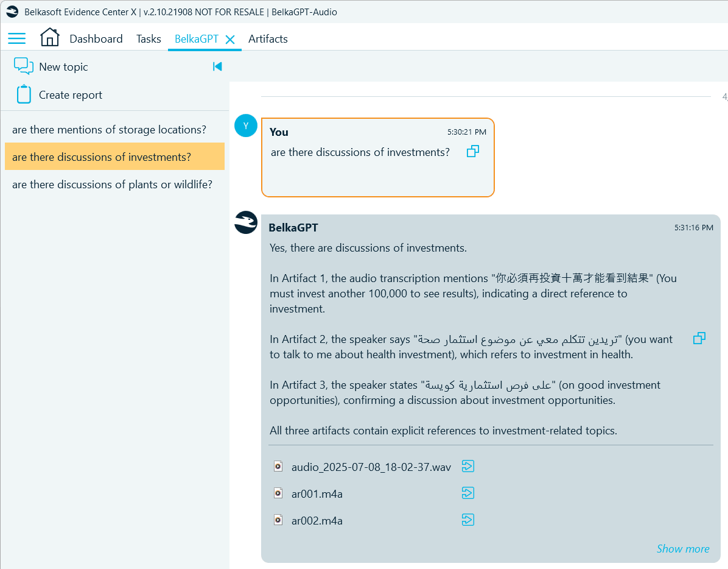This screenshot has height=569, width=728.
Task: Click the BelkaGPT avatar logo
Action: 246,222
